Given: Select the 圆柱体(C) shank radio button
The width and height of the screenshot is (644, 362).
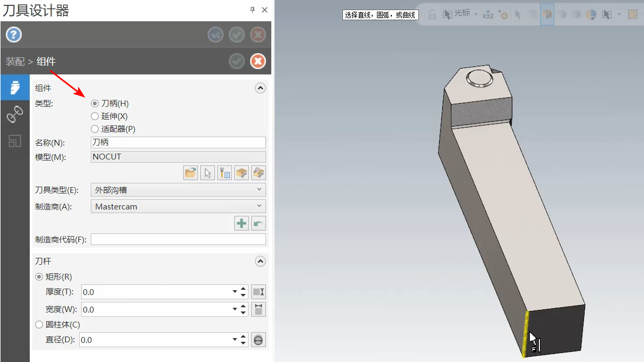Looking at the screenshot, I should click(x=39, y=325).
